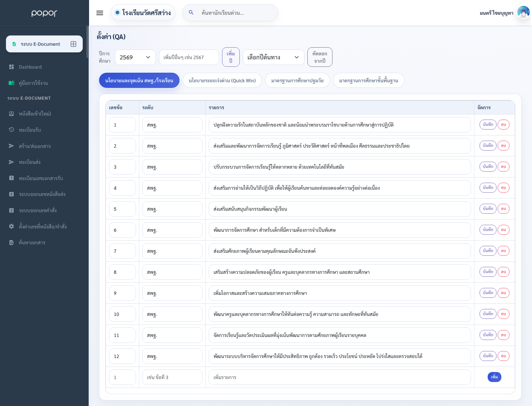Viewport: 532px width, 406px height.
Task: Click the grid icon beside ระบบ E-Document
Action: pos(74,44)
